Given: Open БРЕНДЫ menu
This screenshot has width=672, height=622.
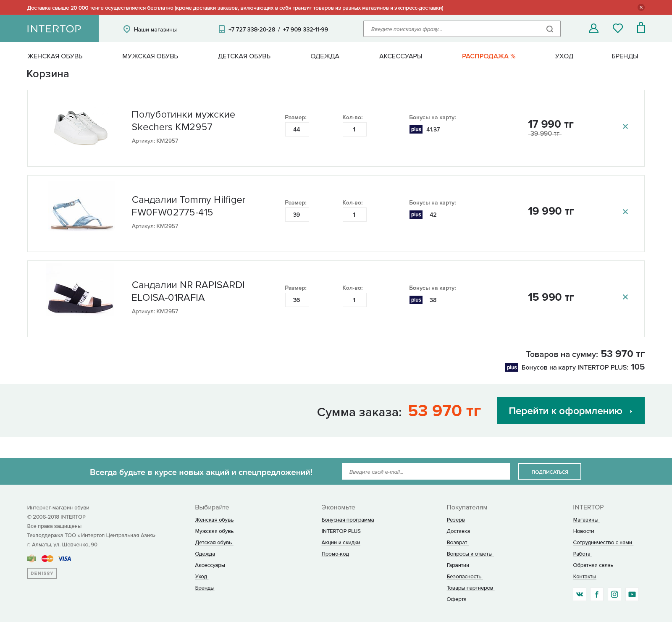Looking at the screenshot, I should (x=625, y=56).
